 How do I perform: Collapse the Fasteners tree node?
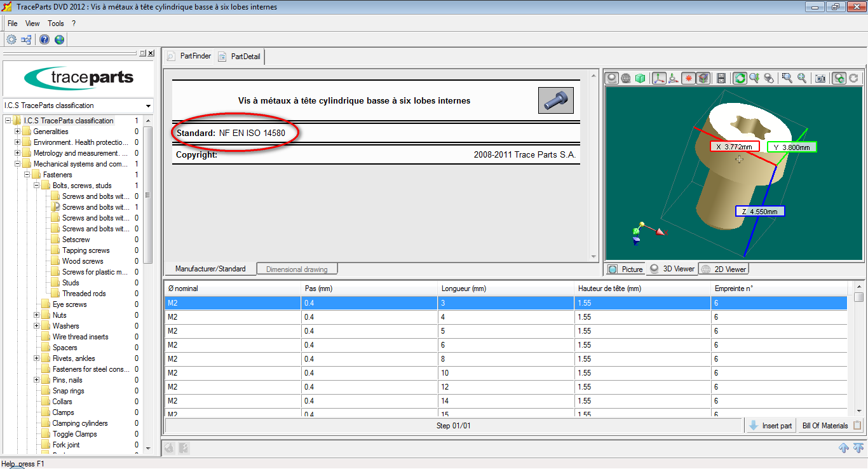27,175
